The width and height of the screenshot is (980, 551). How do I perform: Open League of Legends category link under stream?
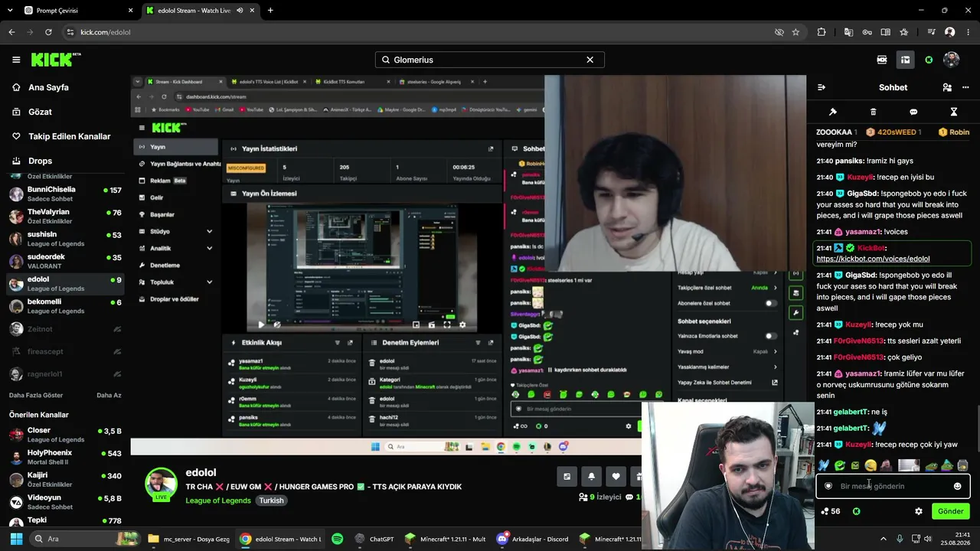click(x=218, y=500)
